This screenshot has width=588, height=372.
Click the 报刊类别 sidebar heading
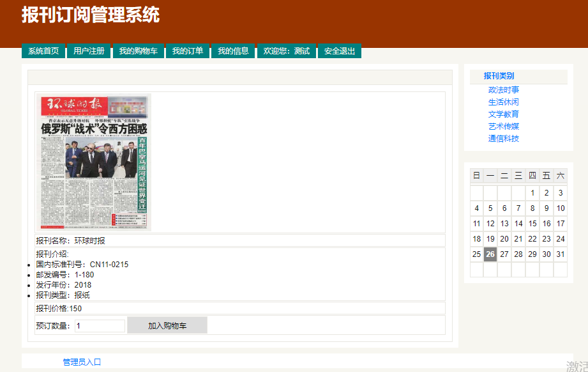tap(499, 76)
